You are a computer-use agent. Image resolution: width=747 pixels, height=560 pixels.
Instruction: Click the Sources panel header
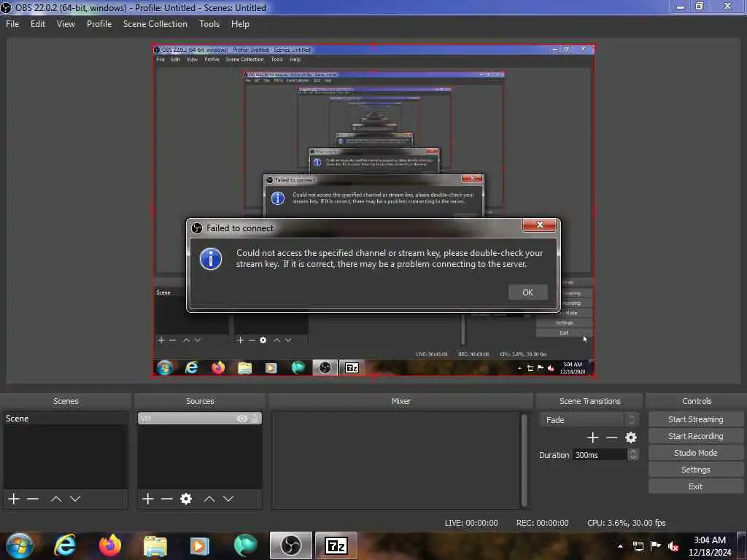(200, 401)
